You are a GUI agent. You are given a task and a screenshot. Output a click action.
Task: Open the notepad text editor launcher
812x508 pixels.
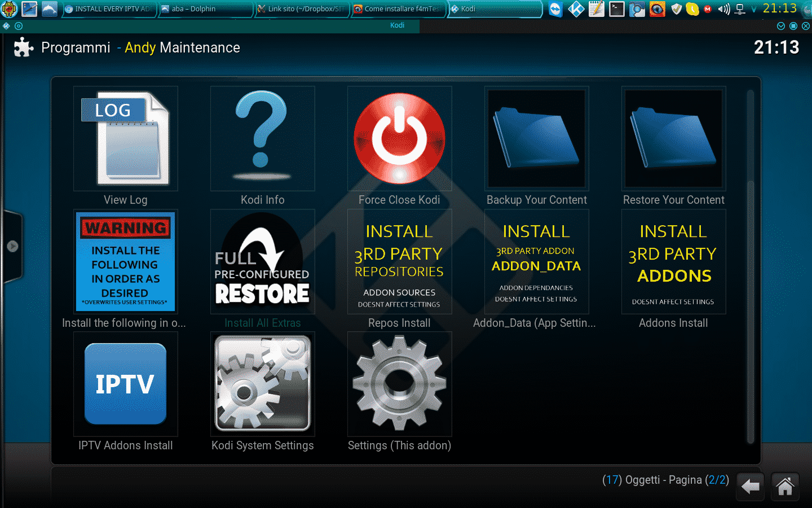[x=596, y=9]
